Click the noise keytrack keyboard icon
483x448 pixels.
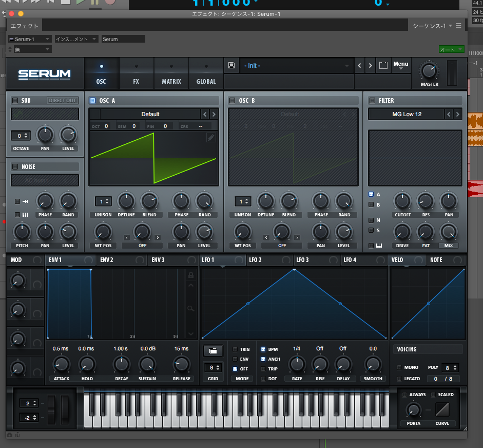coord(26,215)
